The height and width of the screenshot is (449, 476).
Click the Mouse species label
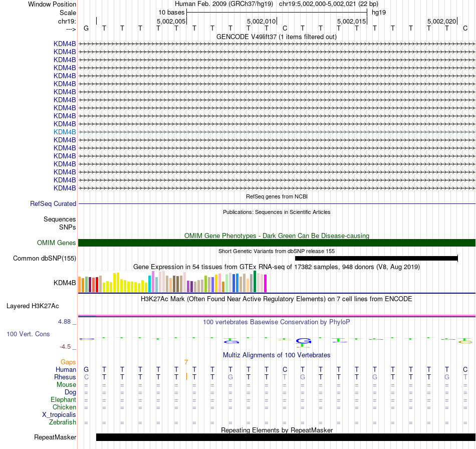coord(66,385)
